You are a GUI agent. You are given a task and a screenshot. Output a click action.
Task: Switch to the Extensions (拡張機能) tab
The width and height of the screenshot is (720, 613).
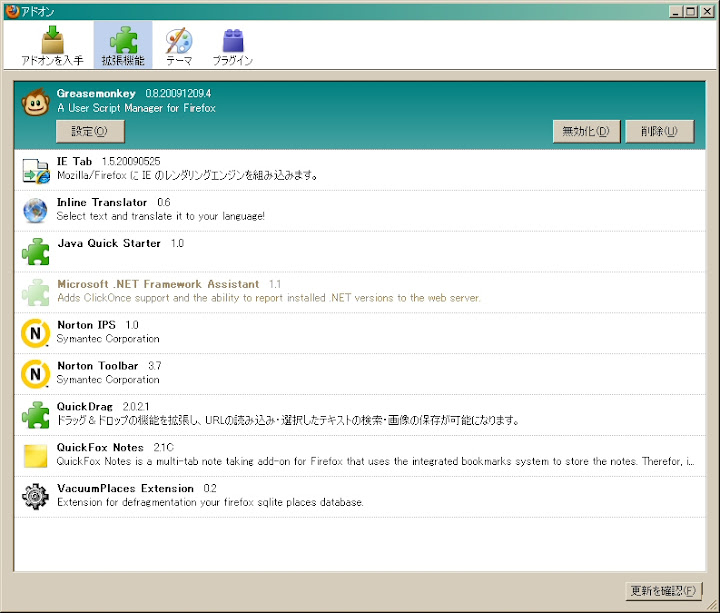coord(123,45)
